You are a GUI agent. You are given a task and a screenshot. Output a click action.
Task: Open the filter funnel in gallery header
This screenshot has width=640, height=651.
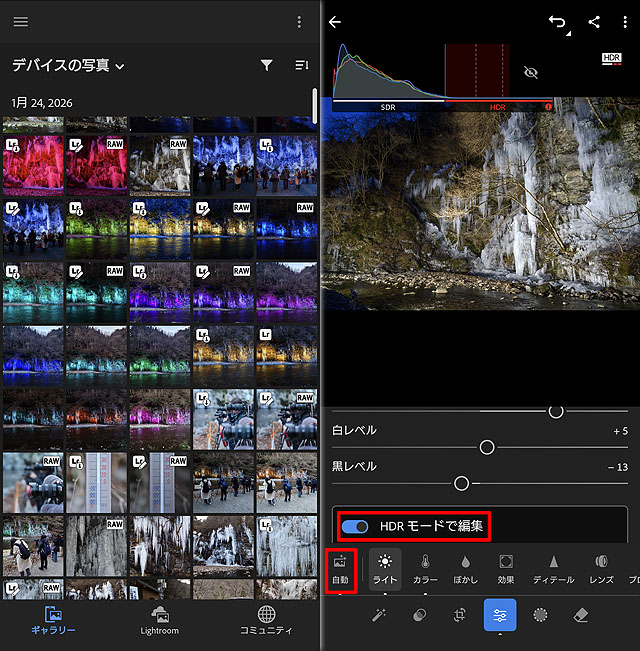tap(267, 65)
